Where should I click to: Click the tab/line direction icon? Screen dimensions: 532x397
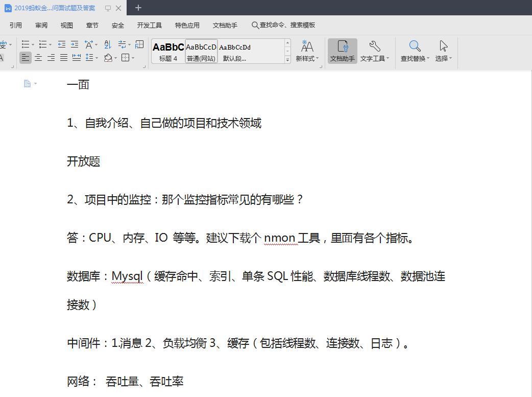tap(122, 44)
